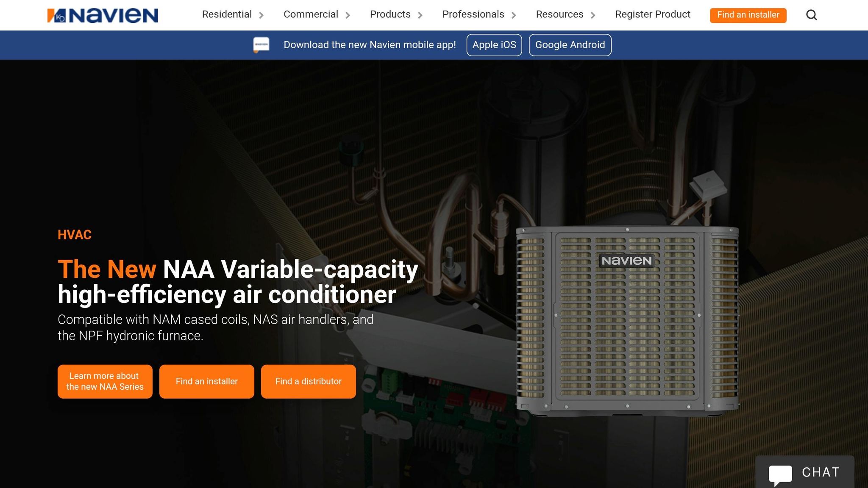Click the orange HVAC heading label

pyautogui.click(x=75, y=235)
